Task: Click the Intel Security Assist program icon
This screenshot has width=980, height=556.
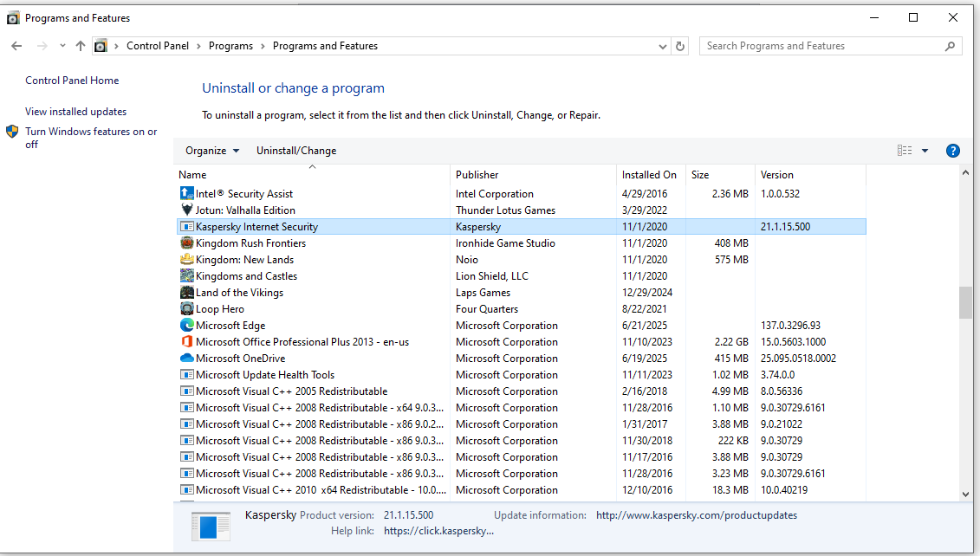Action: click(x=186, y=193)
